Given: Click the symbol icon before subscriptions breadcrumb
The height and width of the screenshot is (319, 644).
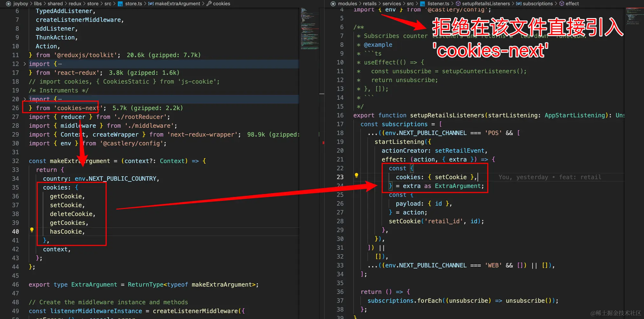Looking at the screenshot, I should [519, 4].
